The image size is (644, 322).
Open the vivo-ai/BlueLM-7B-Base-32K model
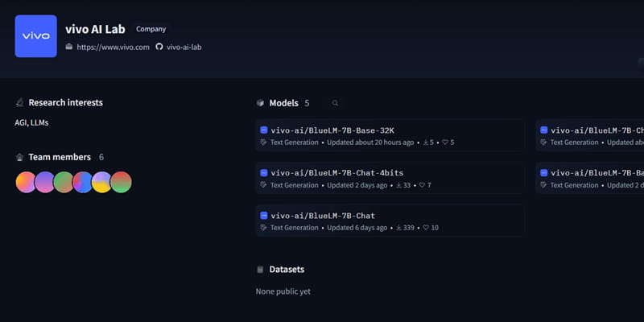tap(332, 130)
